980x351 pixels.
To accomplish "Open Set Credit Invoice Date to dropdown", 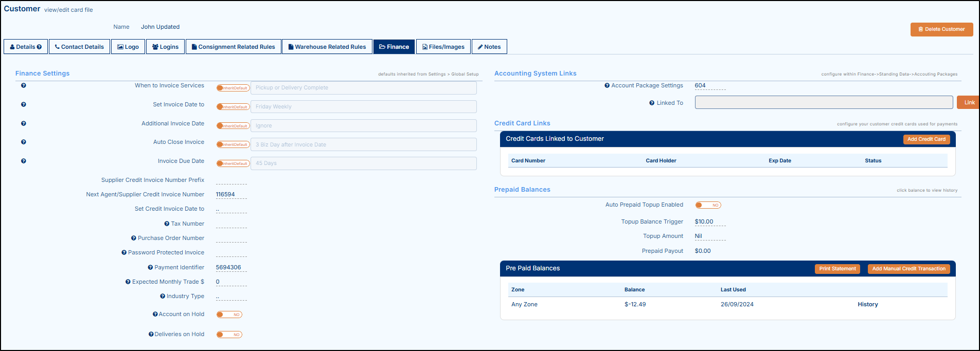I will [231, 210].
